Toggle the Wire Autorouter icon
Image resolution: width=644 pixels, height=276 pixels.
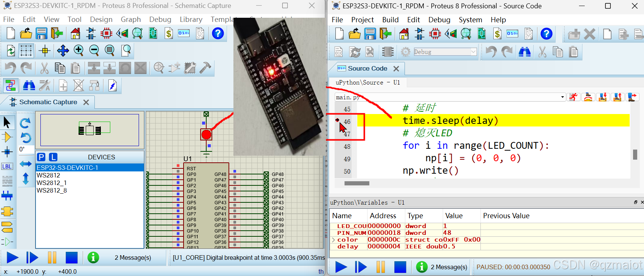[x=11, y=86]
